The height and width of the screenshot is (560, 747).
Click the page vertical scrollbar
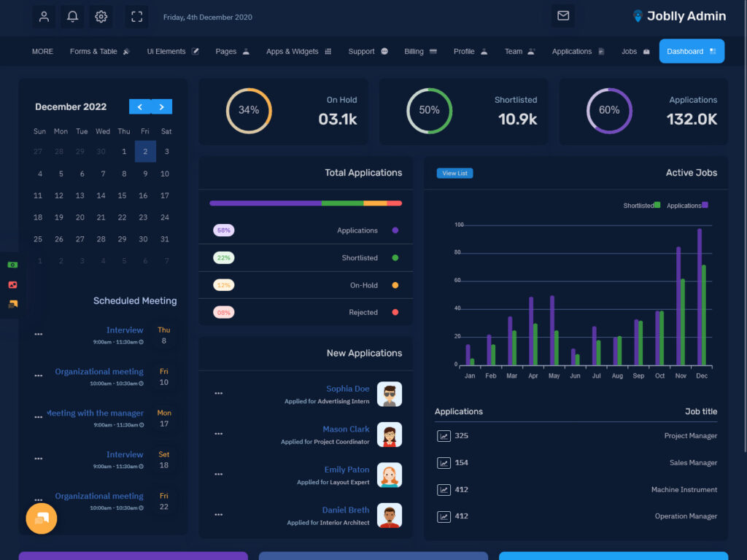coord(744,226)
